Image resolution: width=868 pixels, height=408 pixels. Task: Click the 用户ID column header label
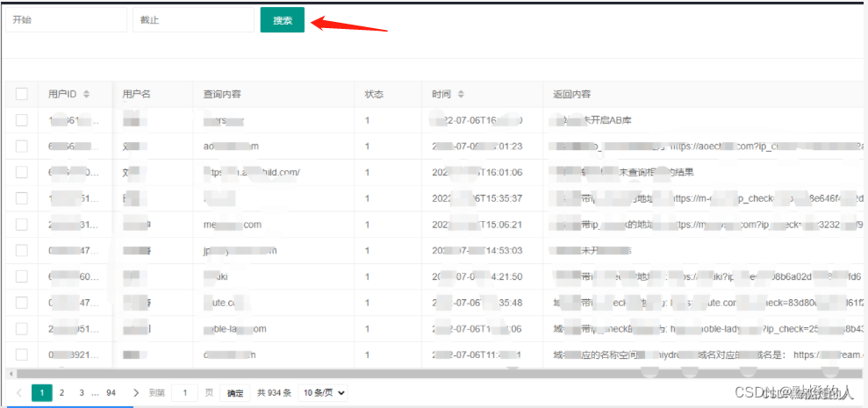click(x=62, y=94)
